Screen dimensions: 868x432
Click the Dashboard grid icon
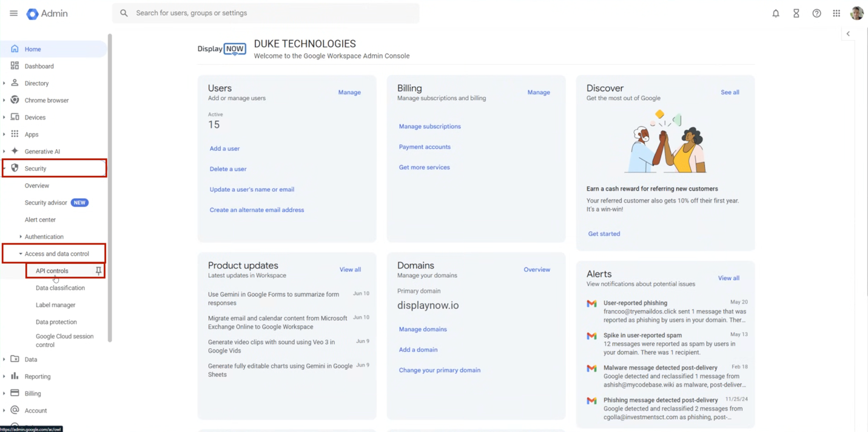click(15, 66)
